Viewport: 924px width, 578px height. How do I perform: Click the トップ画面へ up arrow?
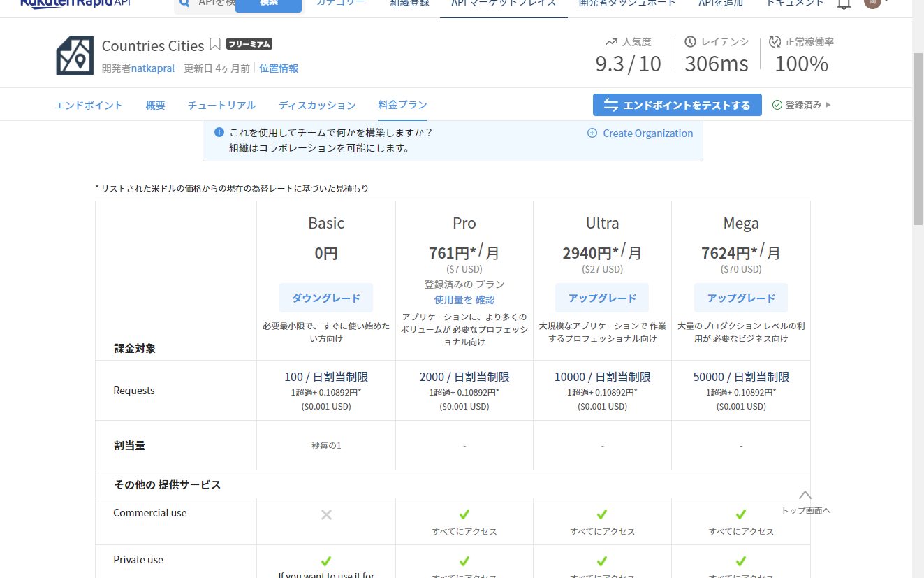(805, 495)
